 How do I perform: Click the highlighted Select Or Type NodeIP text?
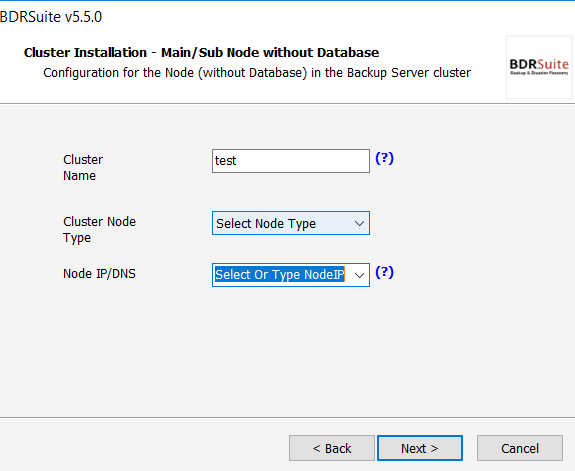point(279,275)
